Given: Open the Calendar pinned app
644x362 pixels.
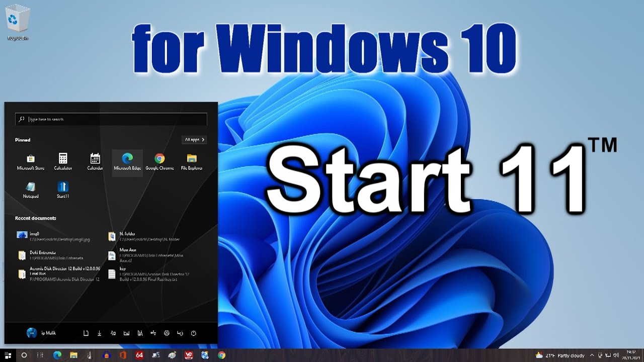Looking at the screenshot, I should 95,162.
